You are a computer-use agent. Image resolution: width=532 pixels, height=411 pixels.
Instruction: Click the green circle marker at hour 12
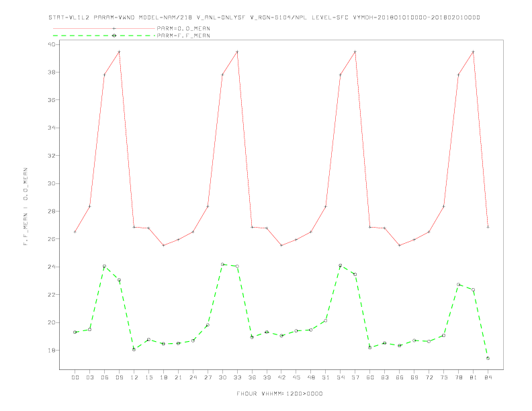point(134,349)
